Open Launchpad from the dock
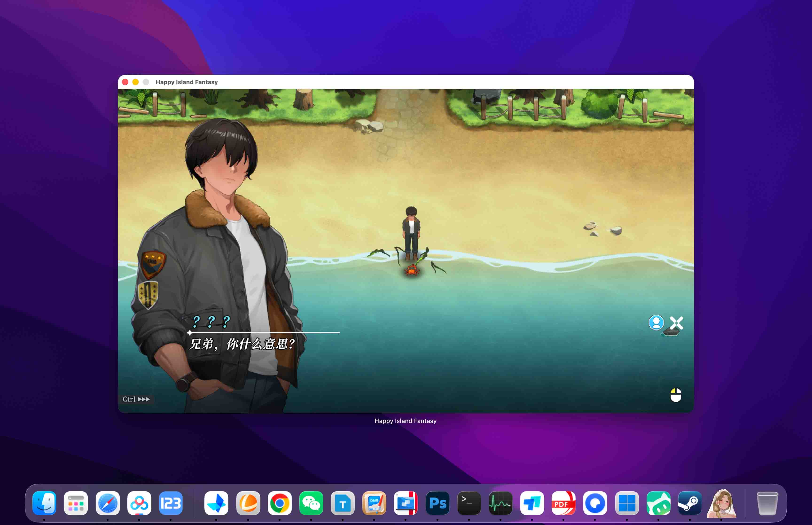812x525 pixels. (76, 503)
